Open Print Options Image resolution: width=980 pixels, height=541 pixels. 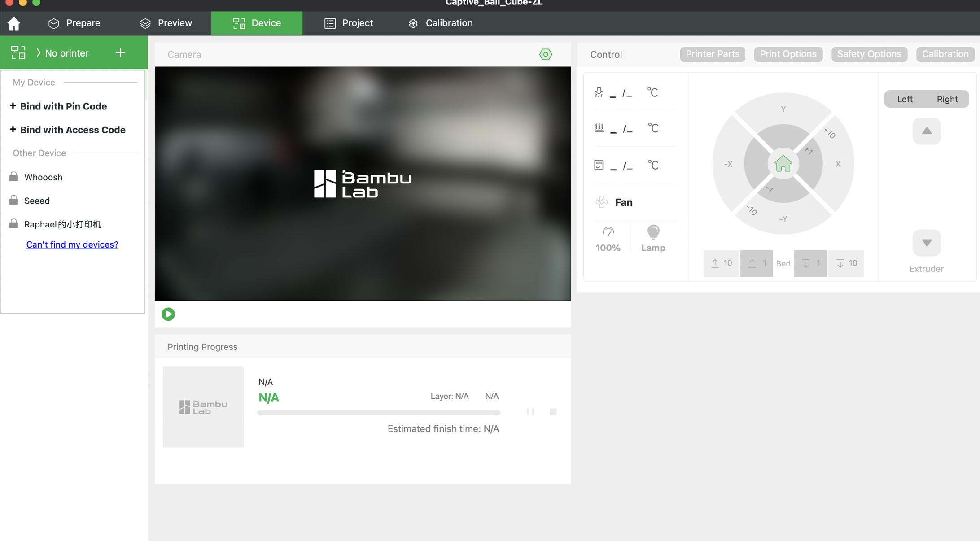pos(788,54)
